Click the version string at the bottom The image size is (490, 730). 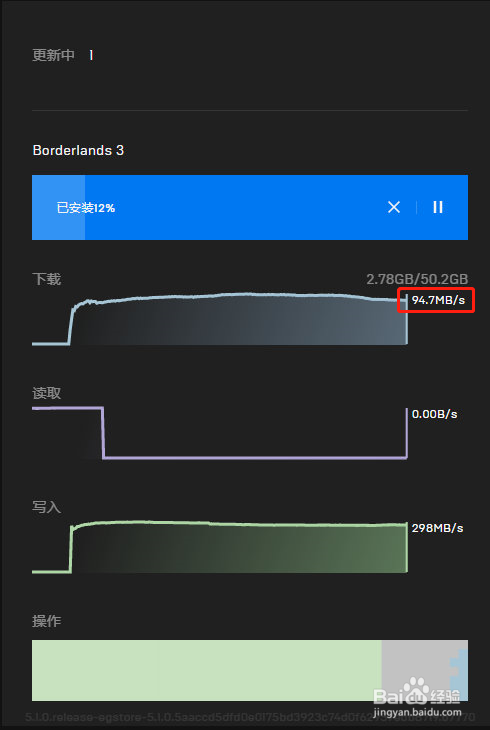coord(250,715)
